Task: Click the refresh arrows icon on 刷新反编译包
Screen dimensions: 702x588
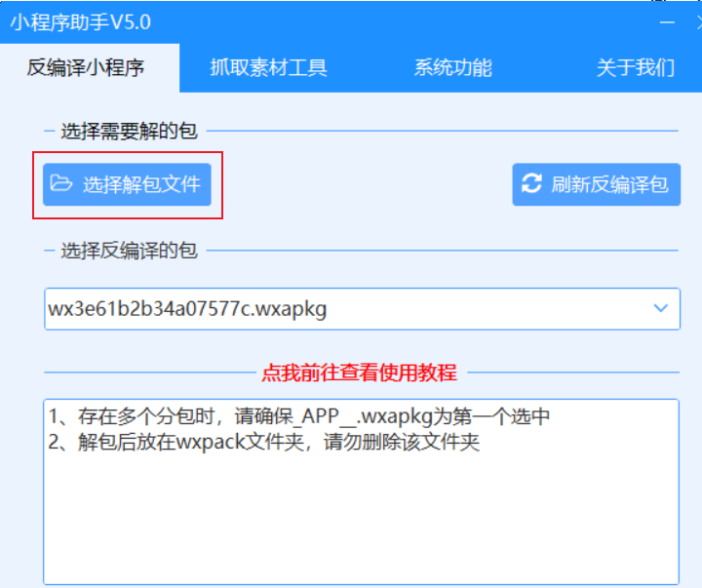Action: [x=531, y=183]
